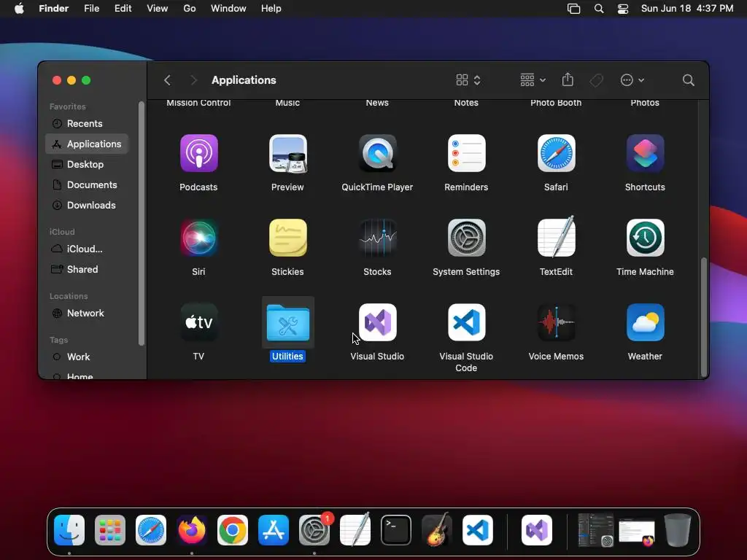
Task: Click the Finder window vertical scrollbar
Action: [704, 316]
